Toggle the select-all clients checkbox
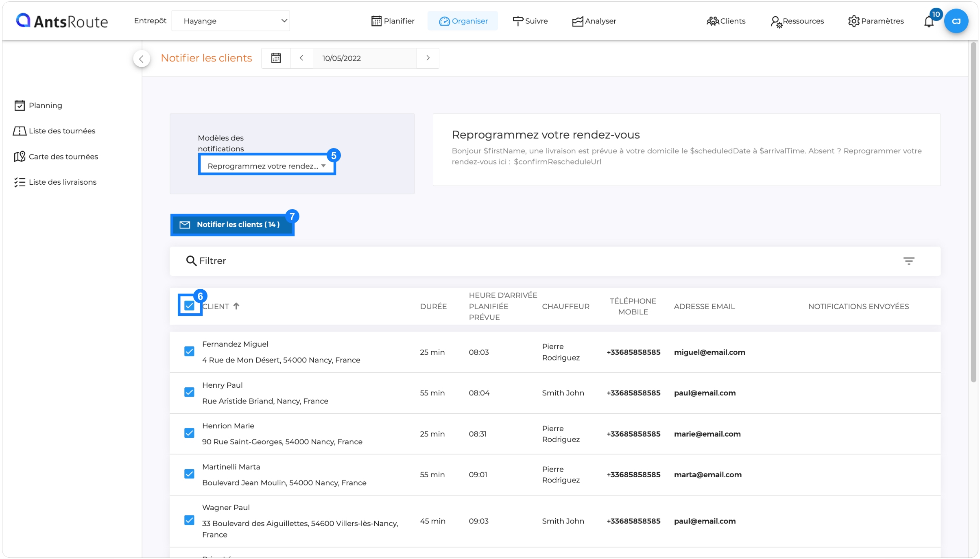 coord(189,306)
